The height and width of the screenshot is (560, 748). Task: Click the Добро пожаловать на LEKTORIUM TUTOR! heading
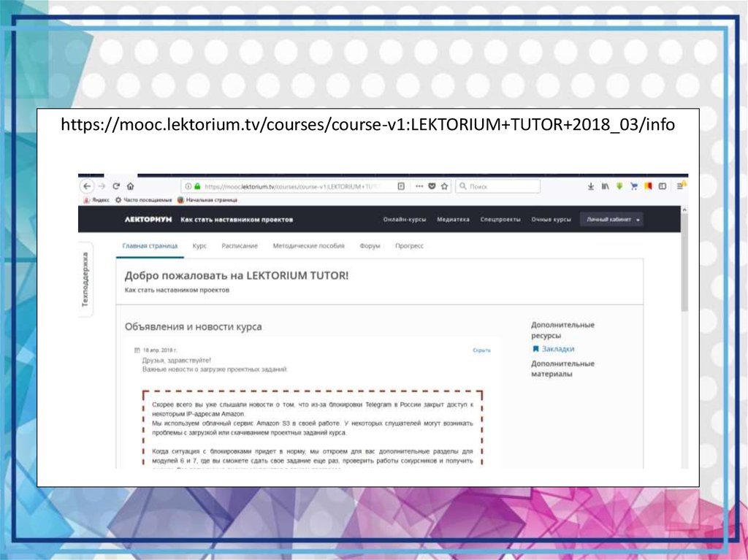pyautogui.click(x=237, y=275)
